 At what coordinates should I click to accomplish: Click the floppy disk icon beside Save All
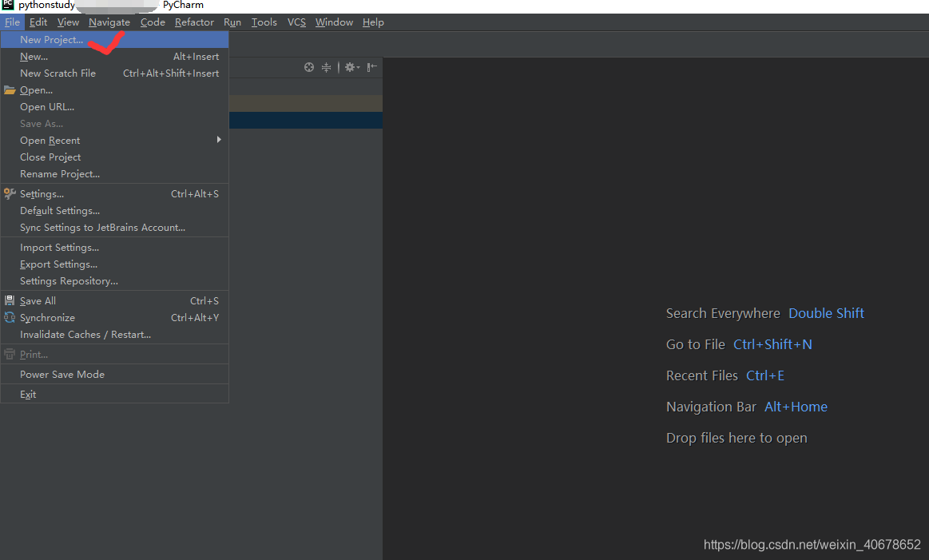click(10, 300)
